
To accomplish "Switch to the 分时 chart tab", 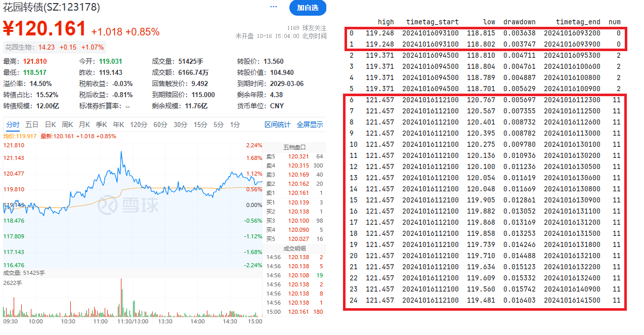I will (x=12, y=124).
